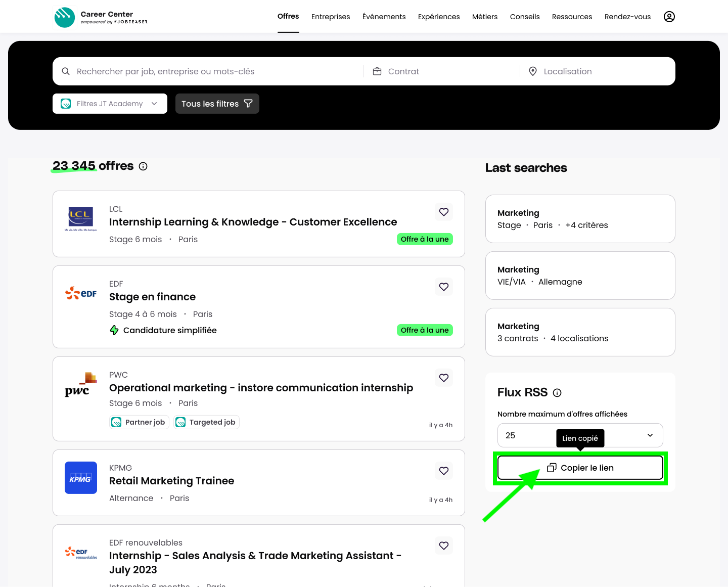Image resolution: width=728 pixels, height=587 pixels.
Task: Favorite the EDF renouvelables internship offer
Action: pos(444,546)
